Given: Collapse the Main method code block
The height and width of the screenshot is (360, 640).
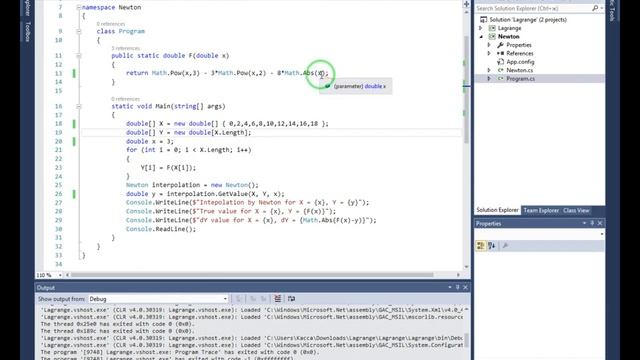Looking at the screenshot, I should click(x=78, y=106).
